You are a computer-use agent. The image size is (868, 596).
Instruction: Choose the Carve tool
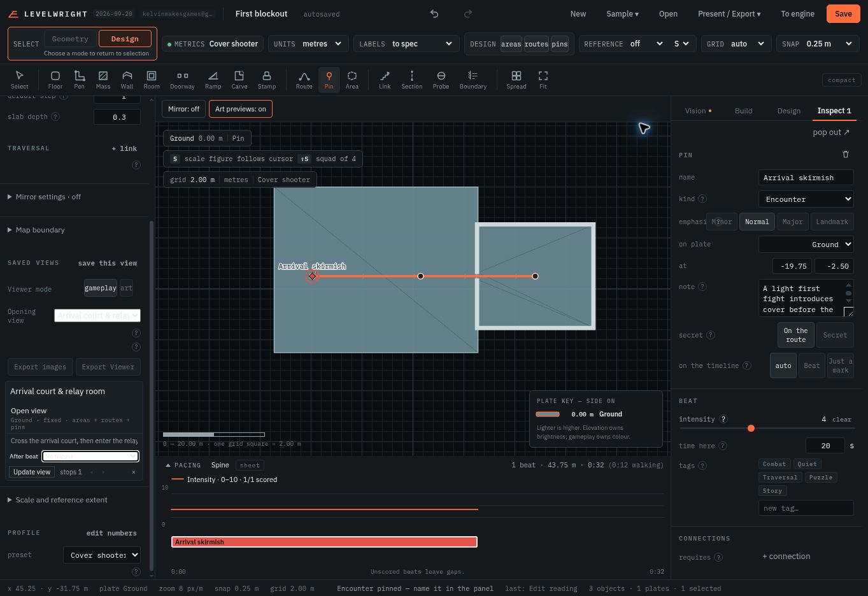click(239, 80)
